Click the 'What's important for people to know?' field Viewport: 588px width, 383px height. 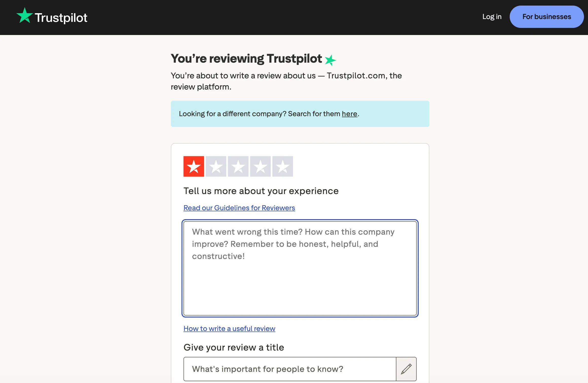[289, 369]
